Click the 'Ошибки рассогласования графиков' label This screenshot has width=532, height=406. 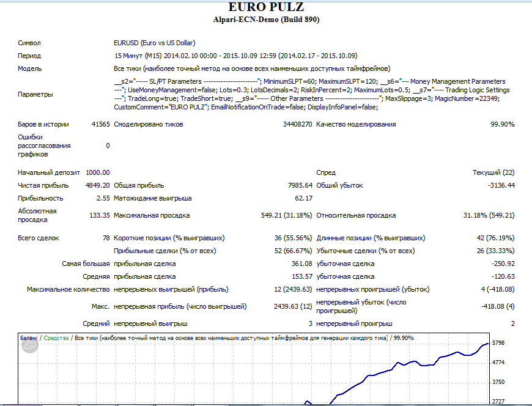(44, 146)
